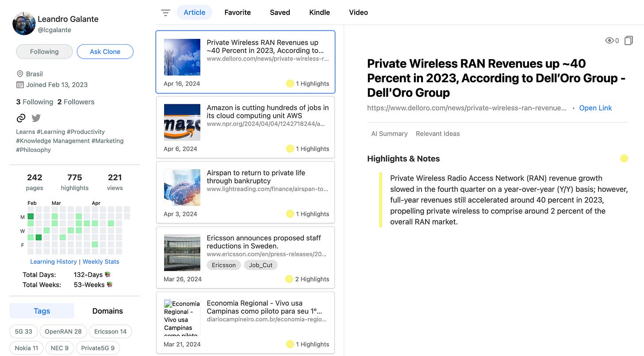This screenshot has height=356, width=644.
Task: Click the @lcgalante username
Action: coord(54,30)
